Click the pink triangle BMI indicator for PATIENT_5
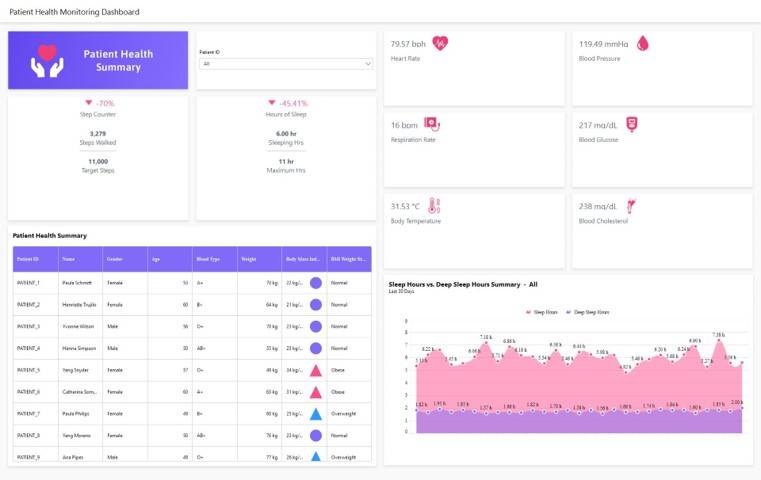The width and height of the screenshot is (761, 480). tap(316, 370)
